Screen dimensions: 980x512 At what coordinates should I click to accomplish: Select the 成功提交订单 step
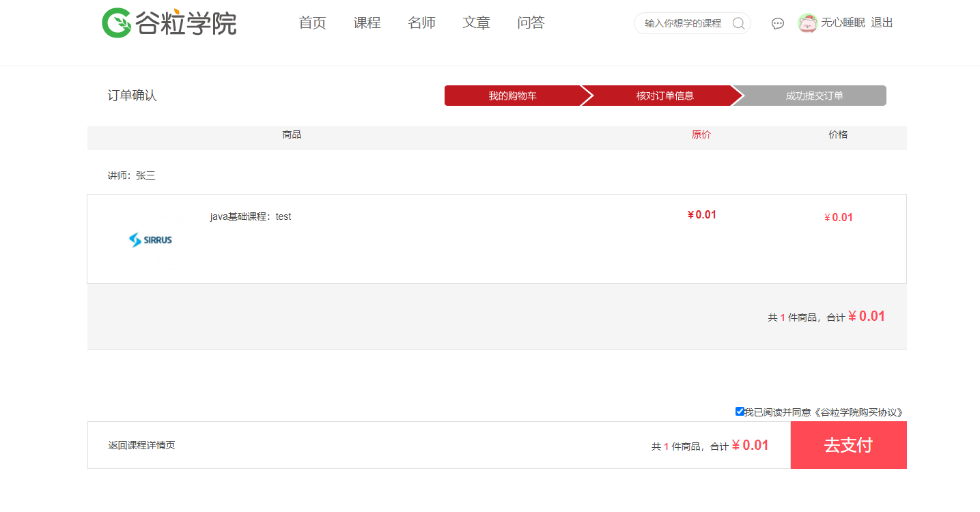point(814,96)
